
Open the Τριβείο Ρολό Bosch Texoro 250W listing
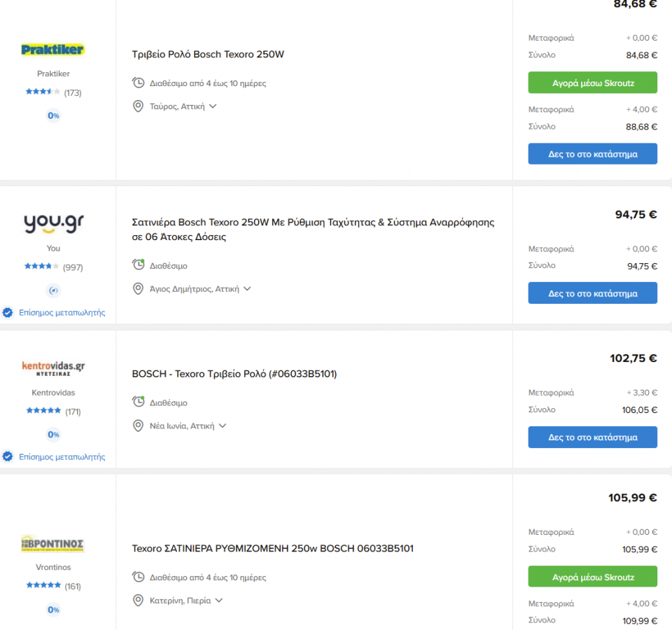208,55
